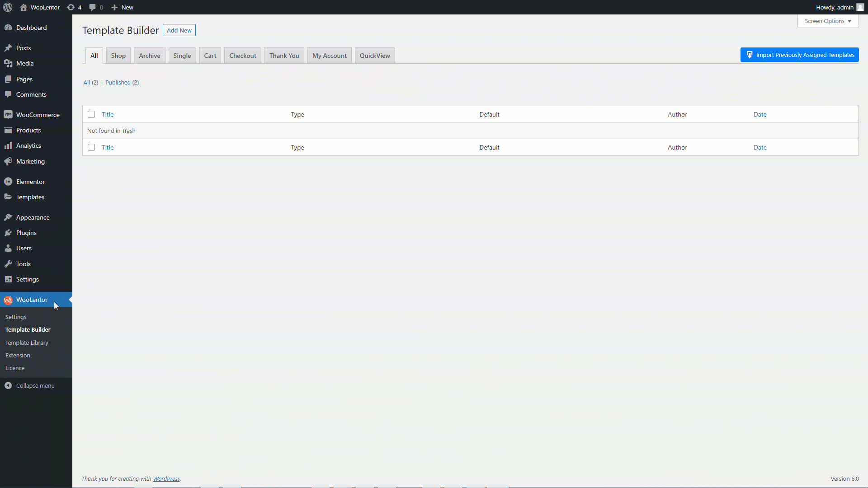
Task: Open the WooLentor site home icon
Action: (24, 7)
